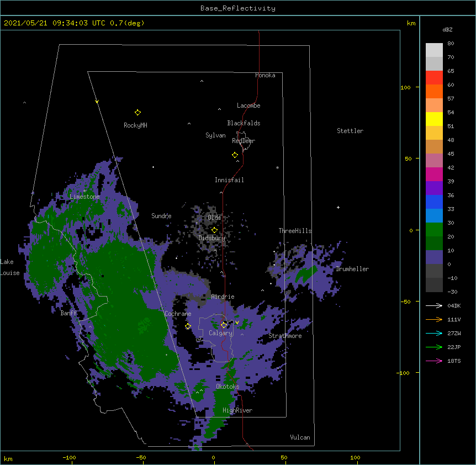Click asterisk marker above Limestone
The image size is (476, 465).
[85, 191]
